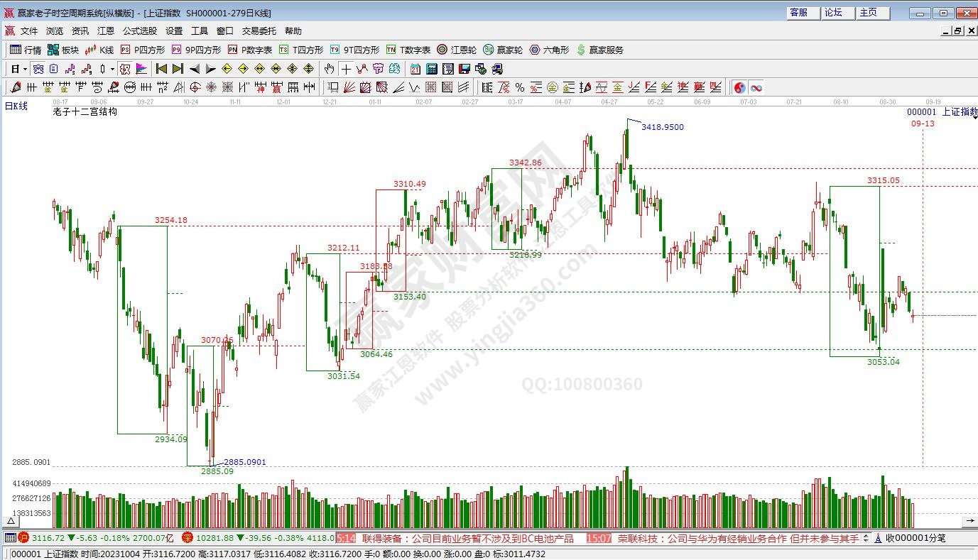This screenshot has height=560, width=978.
Task: Toggle the infinity symbol toolbar button
Action: tap(756, 87)
